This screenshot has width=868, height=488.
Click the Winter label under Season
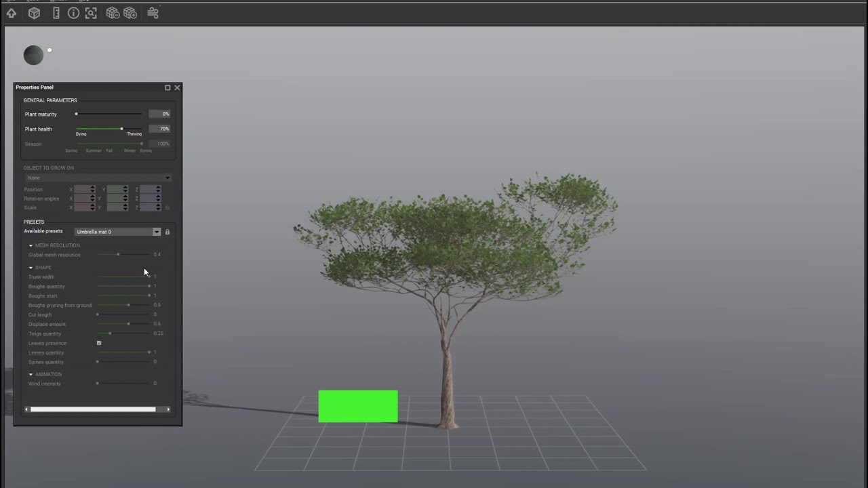point(130,150)
